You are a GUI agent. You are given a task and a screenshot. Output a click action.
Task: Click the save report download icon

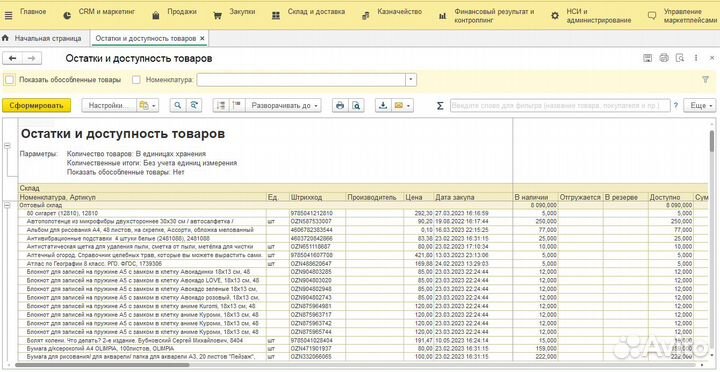[382, 106]
